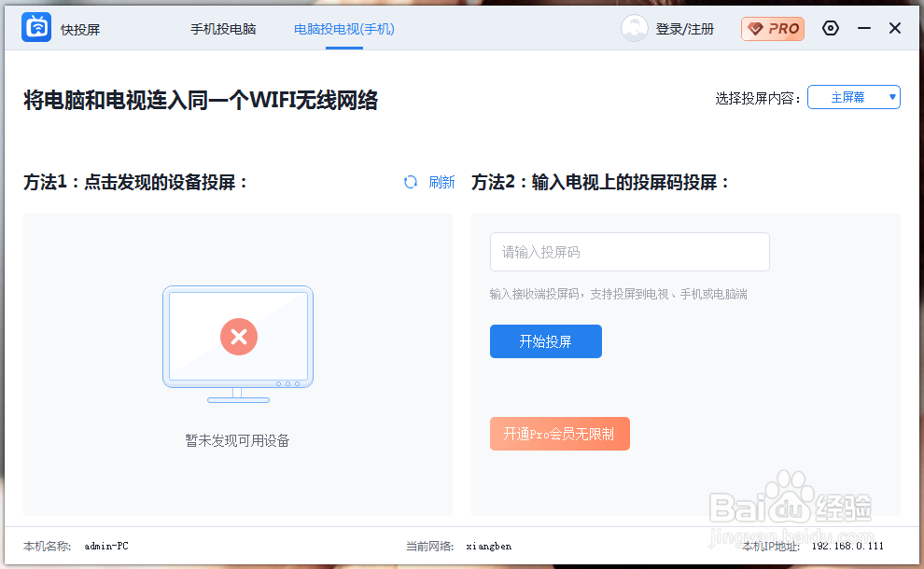The image size is (924, 569).
Task: Click the PRO membership badge
Action: tap(772, 29)
